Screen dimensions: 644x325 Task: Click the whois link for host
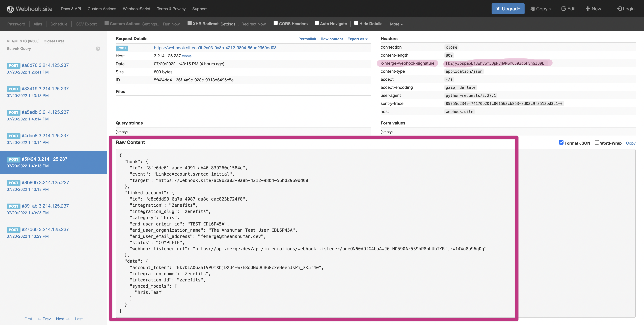(187, 56)
